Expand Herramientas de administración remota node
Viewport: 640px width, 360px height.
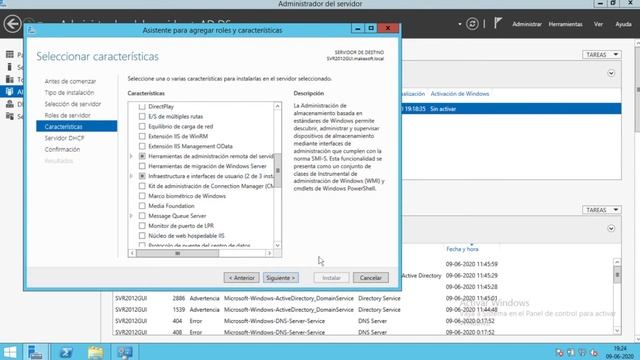[131, 156]
